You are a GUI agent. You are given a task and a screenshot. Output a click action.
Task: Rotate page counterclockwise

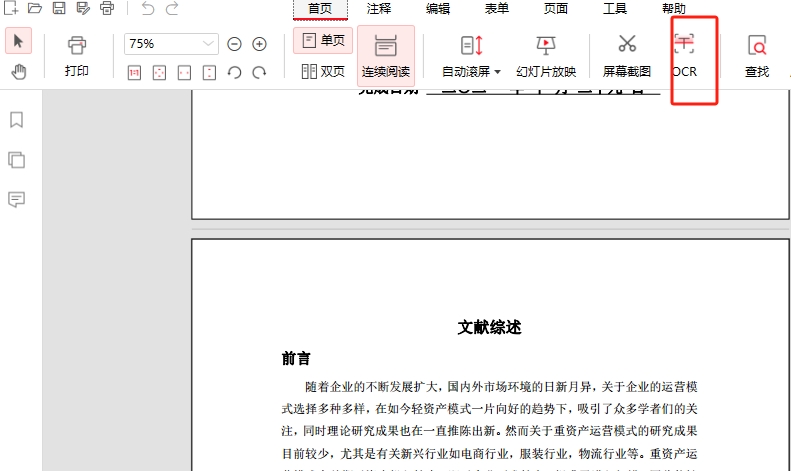point(234,72)
